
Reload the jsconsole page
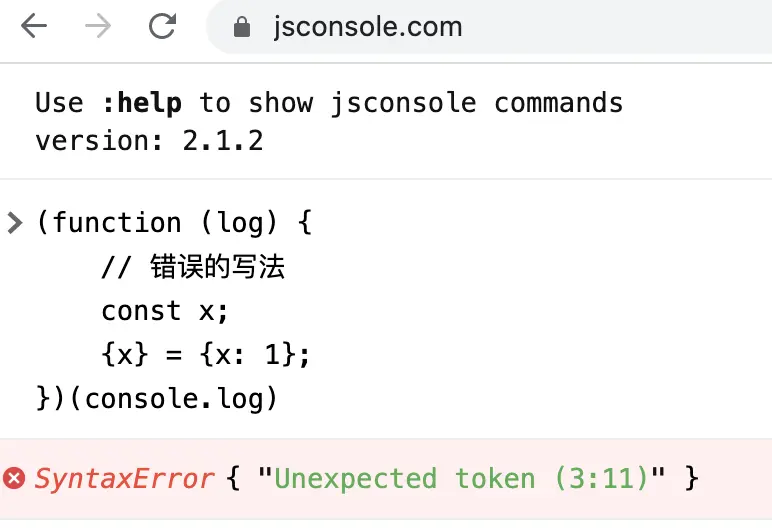coord(162,26)
